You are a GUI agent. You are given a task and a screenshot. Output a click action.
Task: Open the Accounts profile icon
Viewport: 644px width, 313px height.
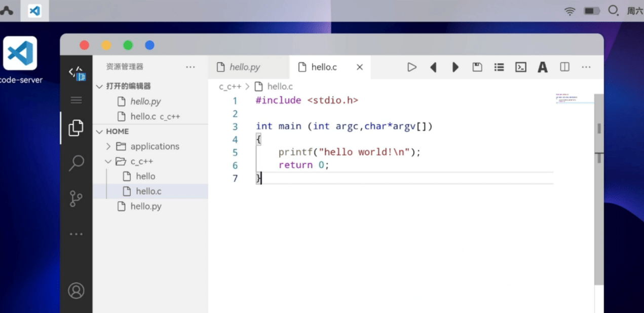76,291
